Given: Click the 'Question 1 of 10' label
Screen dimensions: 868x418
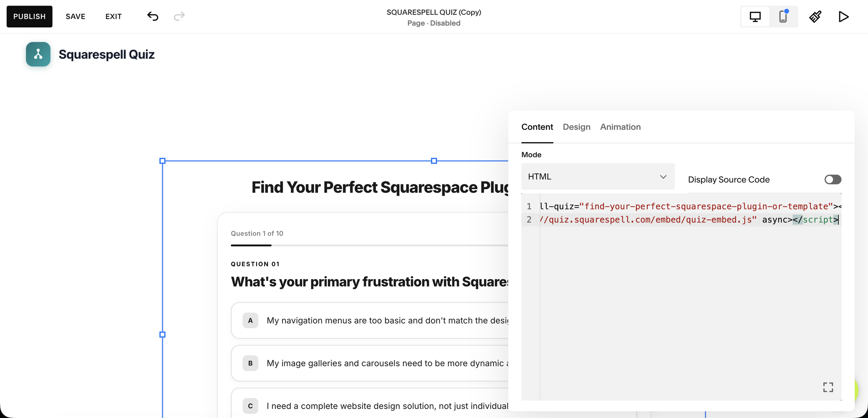Looking at the screenshot, I should click(257, 233).
